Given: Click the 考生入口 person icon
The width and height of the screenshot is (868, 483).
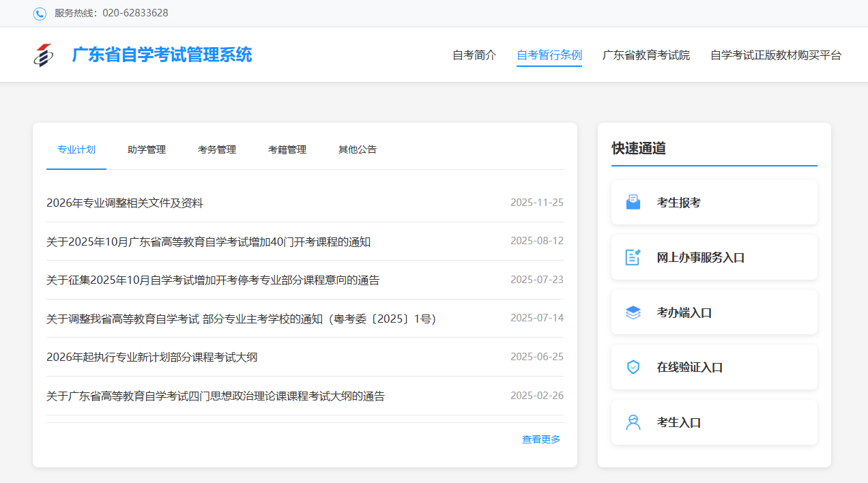Looking at the screenshot, I should coord(633,422).
